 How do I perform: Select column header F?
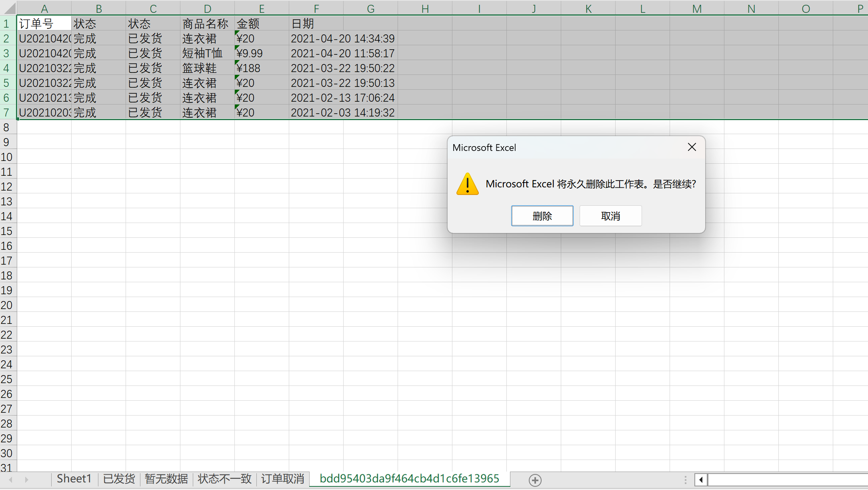coord(316,9)
